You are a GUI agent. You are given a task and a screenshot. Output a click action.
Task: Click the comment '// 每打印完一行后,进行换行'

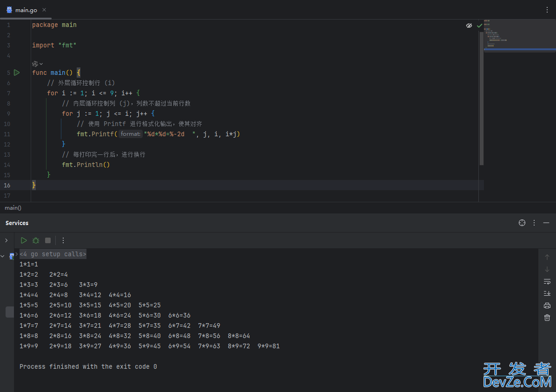(103, 155)
